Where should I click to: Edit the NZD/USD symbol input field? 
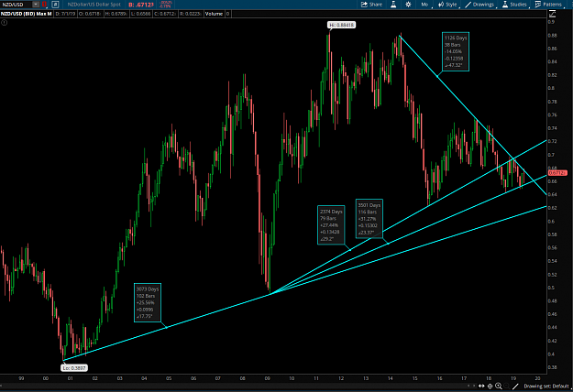tap(17, 5)
